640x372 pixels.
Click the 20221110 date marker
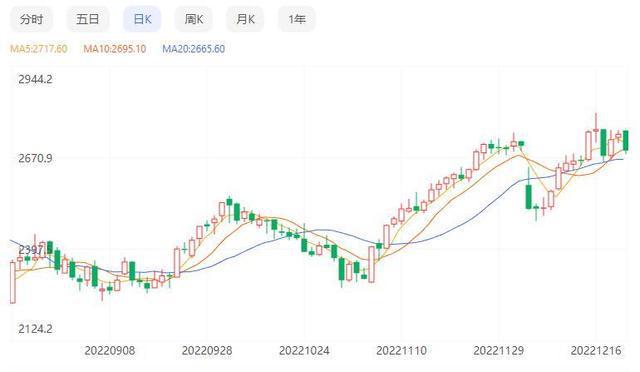tap(401, 351)
